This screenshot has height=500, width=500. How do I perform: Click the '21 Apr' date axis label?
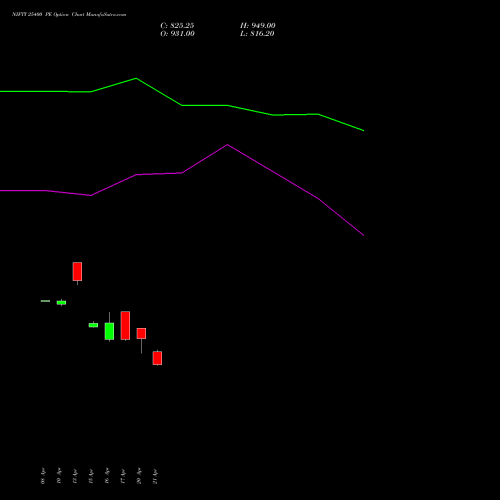(x=155, y=476)
